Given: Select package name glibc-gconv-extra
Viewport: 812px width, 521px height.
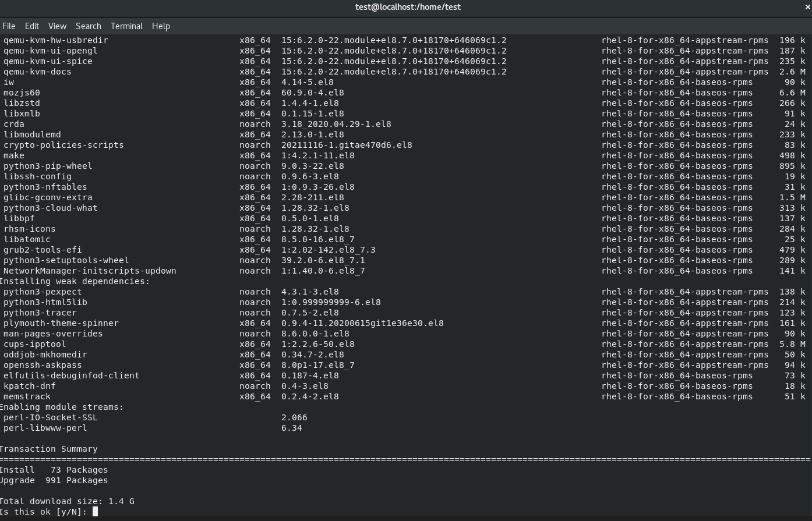Looking at the screenshot, I should pos(48,197).
